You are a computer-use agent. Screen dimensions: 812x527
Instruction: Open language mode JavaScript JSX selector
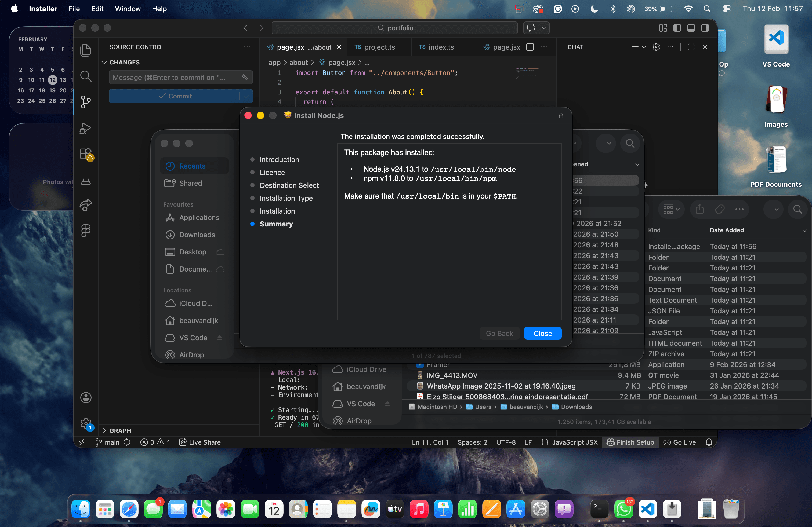click(x=575, y=442)
